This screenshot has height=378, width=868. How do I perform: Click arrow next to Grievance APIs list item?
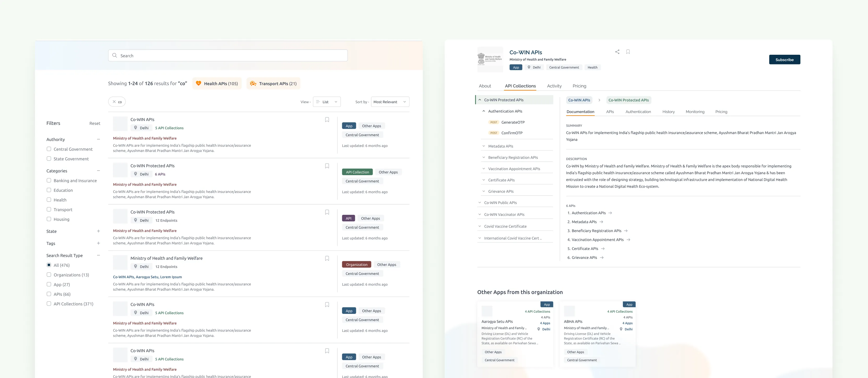602,258
